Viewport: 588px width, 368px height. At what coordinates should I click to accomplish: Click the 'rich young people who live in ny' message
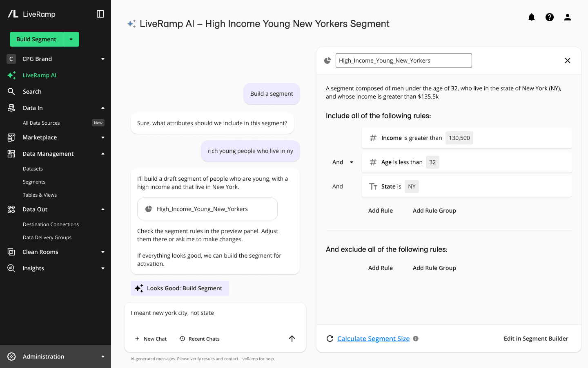click(250, 151)
